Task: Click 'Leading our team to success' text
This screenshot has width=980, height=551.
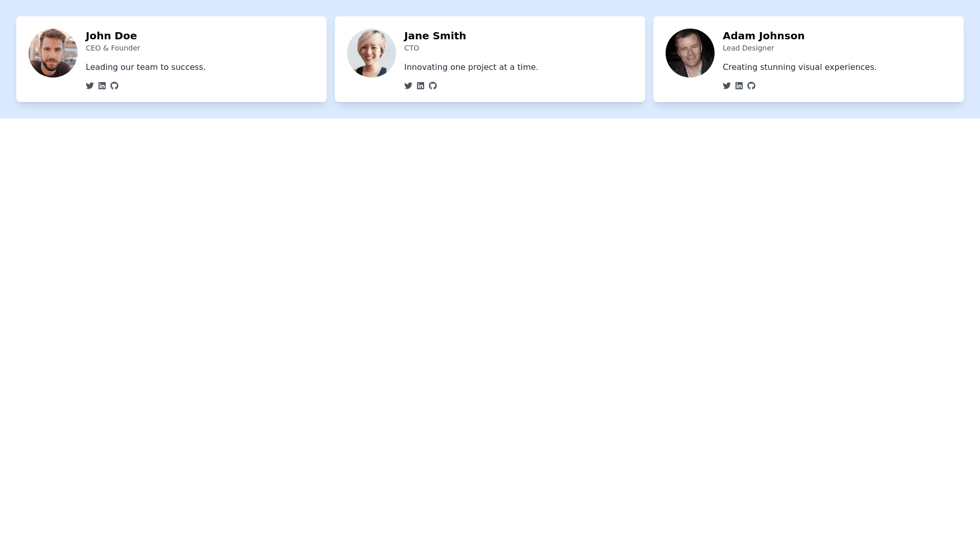Action: click(x=145, y=67)
